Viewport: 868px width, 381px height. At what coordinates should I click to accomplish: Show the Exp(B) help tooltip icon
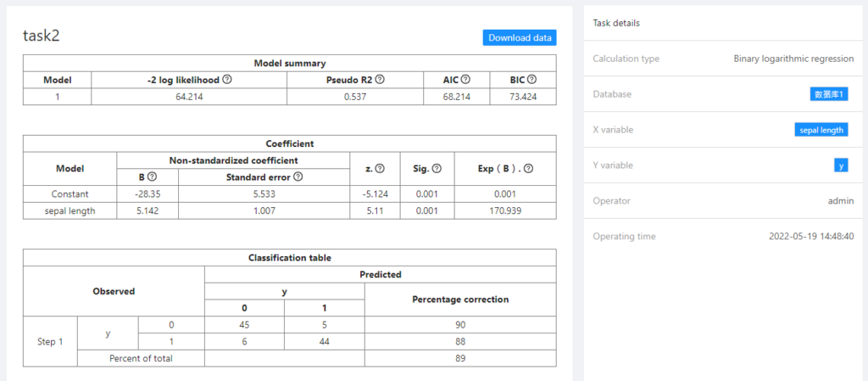coord(528,169)
